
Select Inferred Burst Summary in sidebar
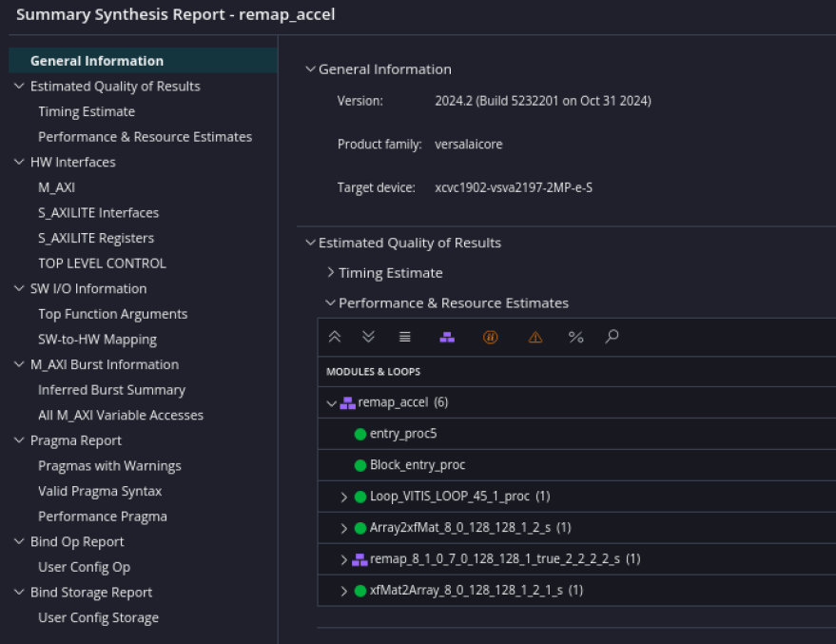click(x=111, y=390)
